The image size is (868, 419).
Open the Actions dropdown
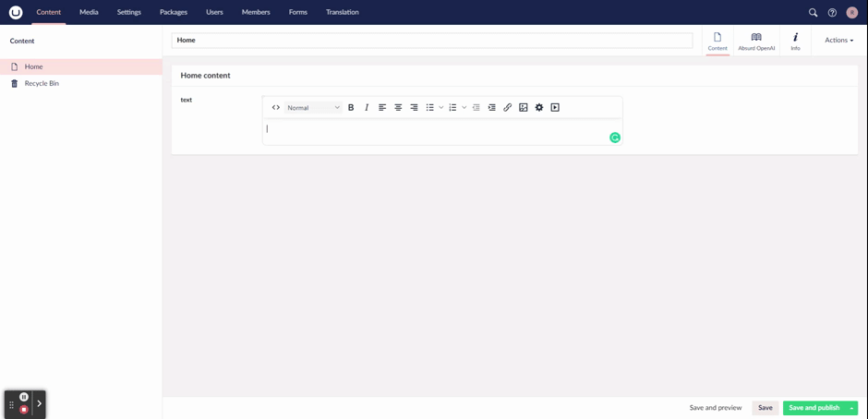(x=838, y=40)
